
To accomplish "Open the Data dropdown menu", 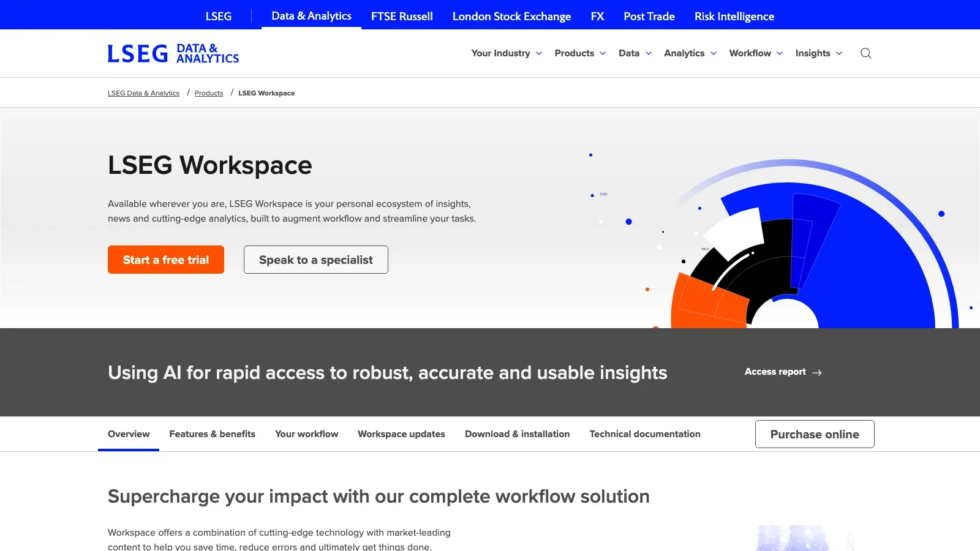I will point(635,53).
